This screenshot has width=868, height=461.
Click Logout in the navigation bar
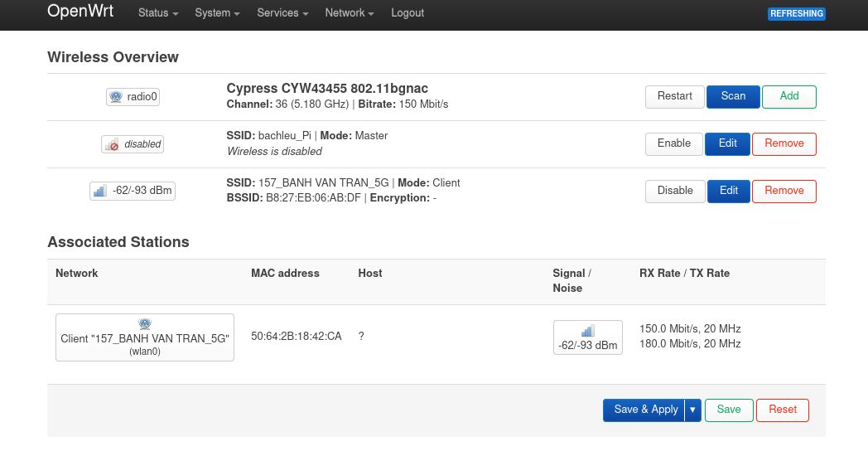pos(407,13)
